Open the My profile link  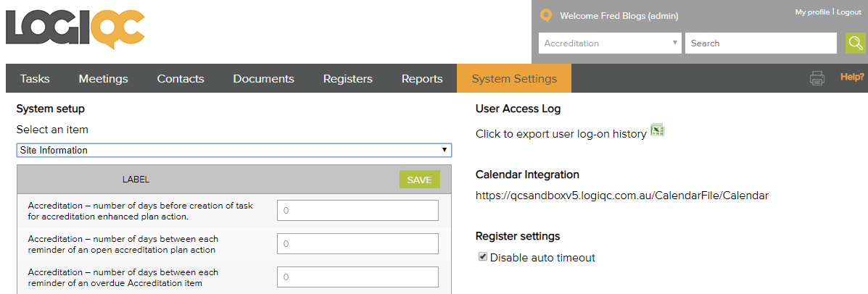click(x=812, y=12)
